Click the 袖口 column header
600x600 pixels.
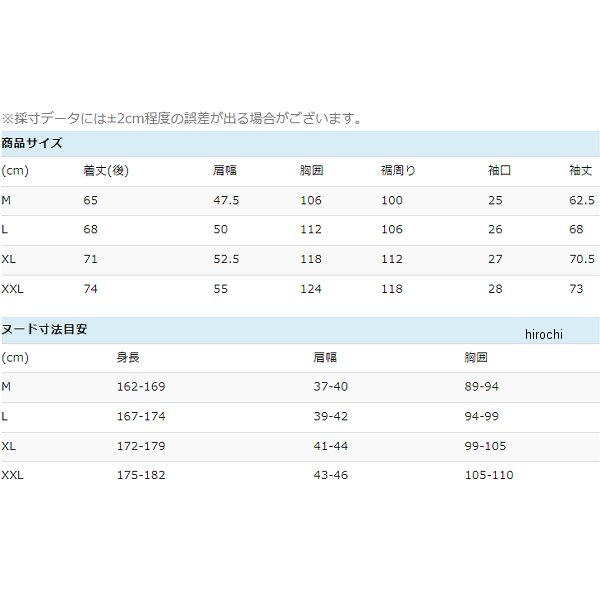coord(499,171)
